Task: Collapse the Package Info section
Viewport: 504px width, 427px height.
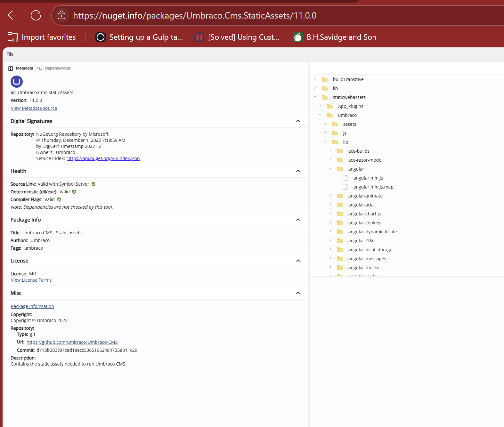Action: point(298,220)
